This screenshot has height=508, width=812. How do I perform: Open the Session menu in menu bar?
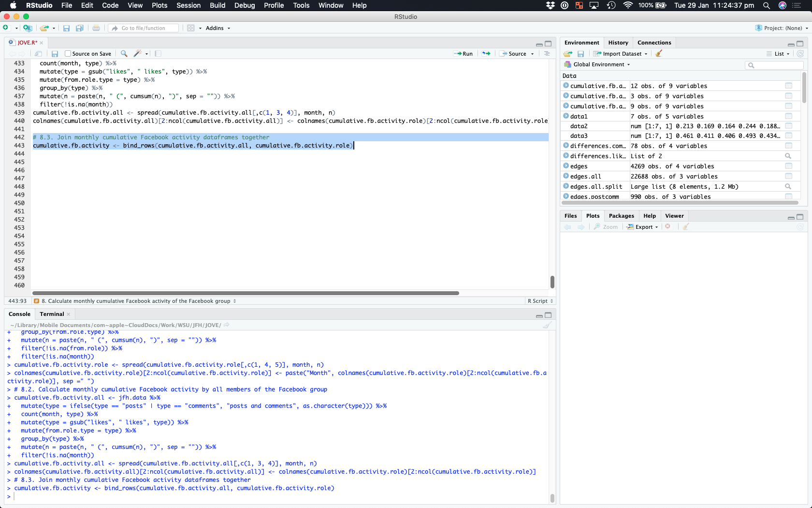(188, 5)
